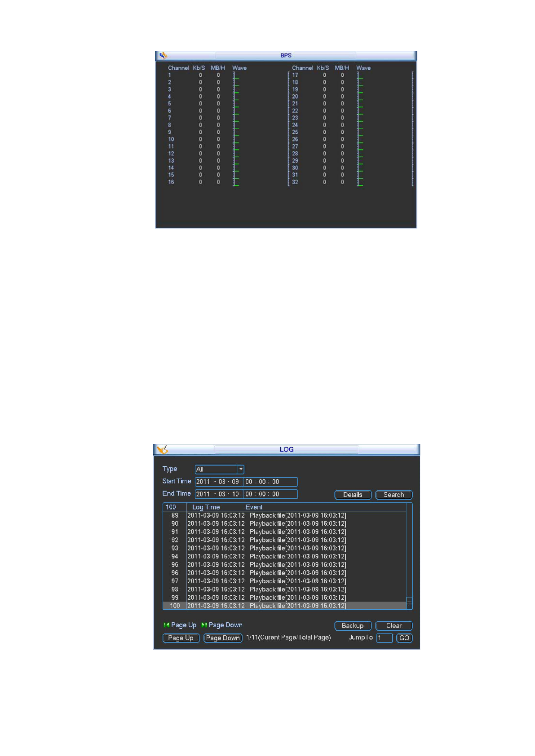Click the JumpTo page number field
The height and width of the screenshot is (756, 535).
click(x=385, y=638)
